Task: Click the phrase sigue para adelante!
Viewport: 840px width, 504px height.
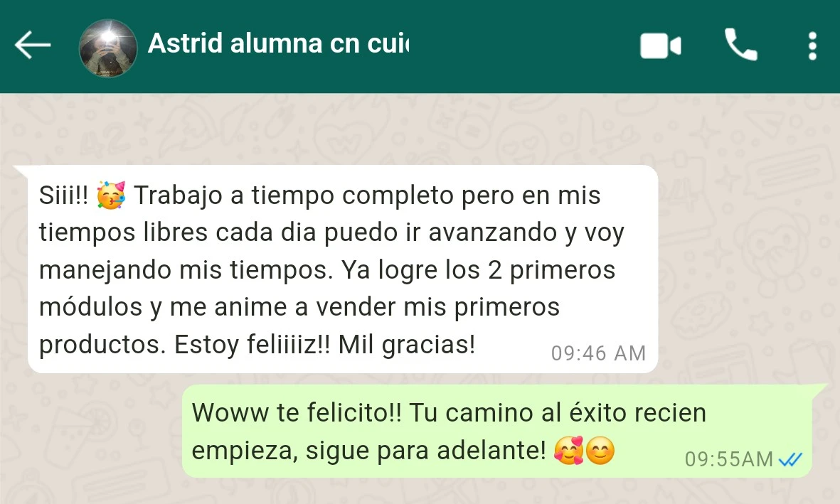Action: [x=426, y=451]
